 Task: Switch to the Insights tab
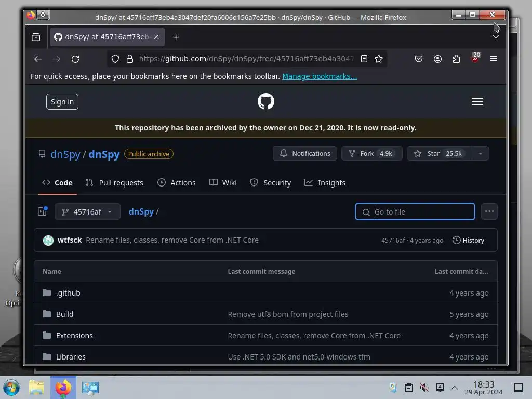coord(325,183)
